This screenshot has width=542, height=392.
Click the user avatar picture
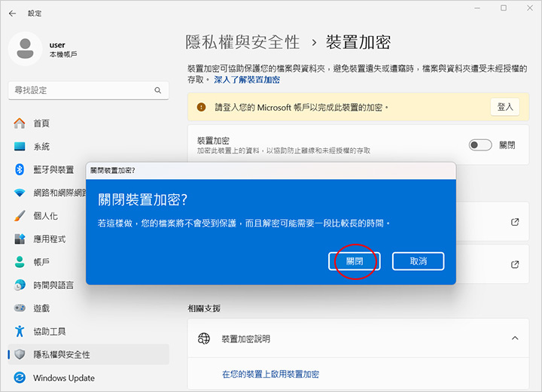26,49
